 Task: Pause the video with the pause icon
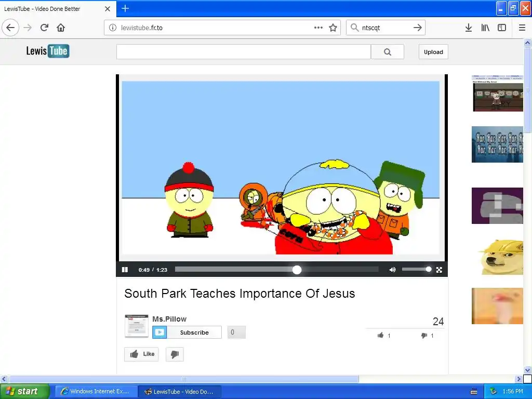pos(125,270)
